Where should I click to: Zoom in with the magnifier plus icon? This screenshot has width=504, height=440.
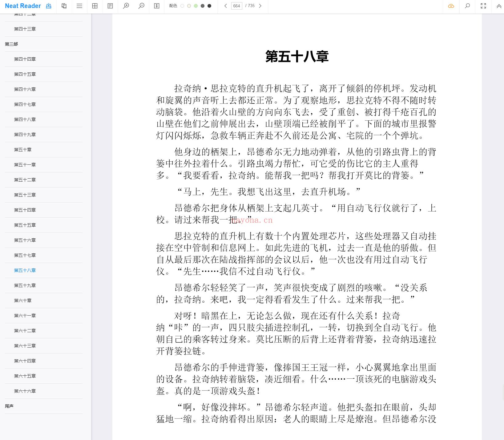tap(126, 6)
